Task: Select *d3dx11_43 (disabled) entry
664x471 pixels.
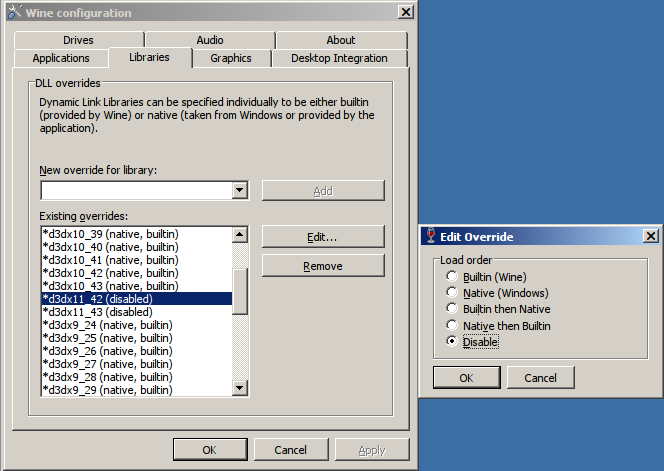Action: pyautogui.click(x=137, y=312)
